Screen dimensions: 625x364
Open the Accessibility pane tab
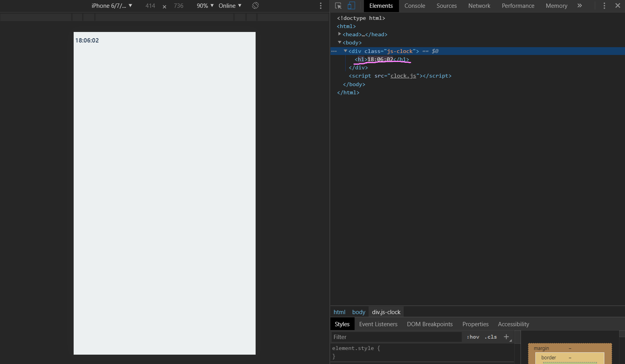[514, 324]
